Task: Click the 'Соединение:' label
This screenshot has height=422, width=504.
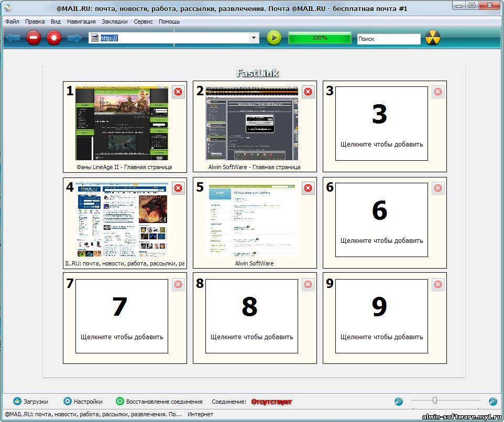Action: point(229,402)
